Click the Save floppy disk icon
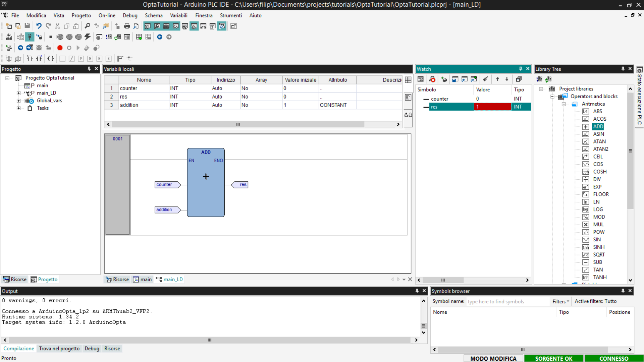644x362 pixels. [27, 26]
